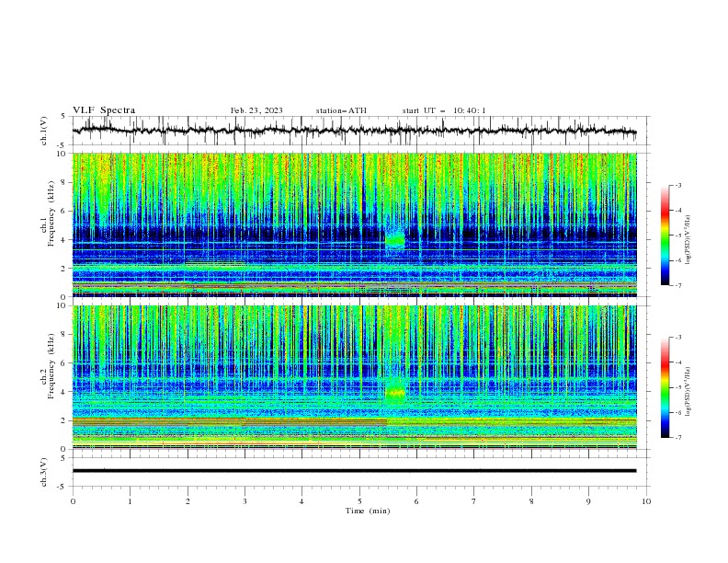Image resolution: width=728 pixels, height=563 pixels.
Task: Click the flat black ch.3 voltage trace
Action: click(x=354, y=471)
